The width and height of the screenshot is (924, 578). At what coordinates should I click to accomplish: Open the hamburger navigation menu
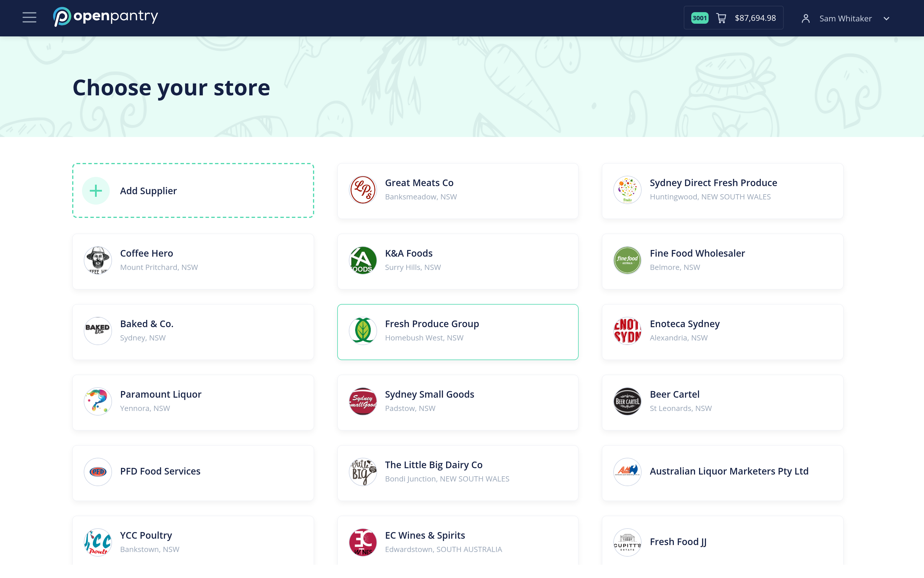(29, 18)
